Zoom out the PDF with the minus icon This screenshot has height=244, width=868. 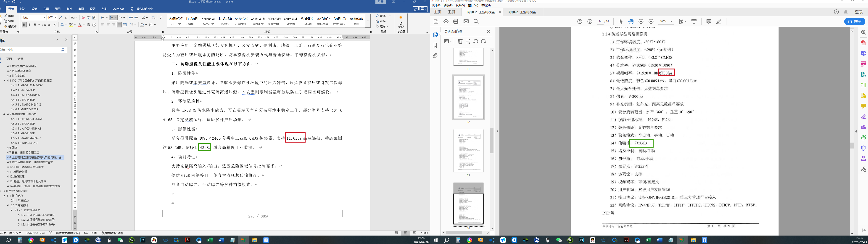(x=641, y=21)
